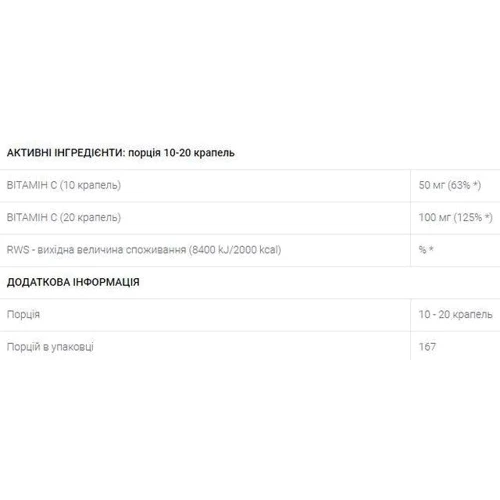Viewport: 500px width, 500px height.
Task: Select the 'Порцій в упаковці' row label
Action: 50,347
